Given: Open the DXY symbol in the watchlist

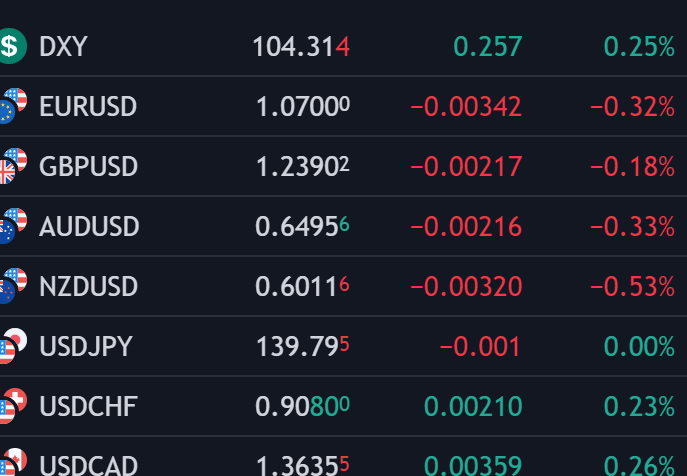Looking at the screenshot, I should coord(62,46).
